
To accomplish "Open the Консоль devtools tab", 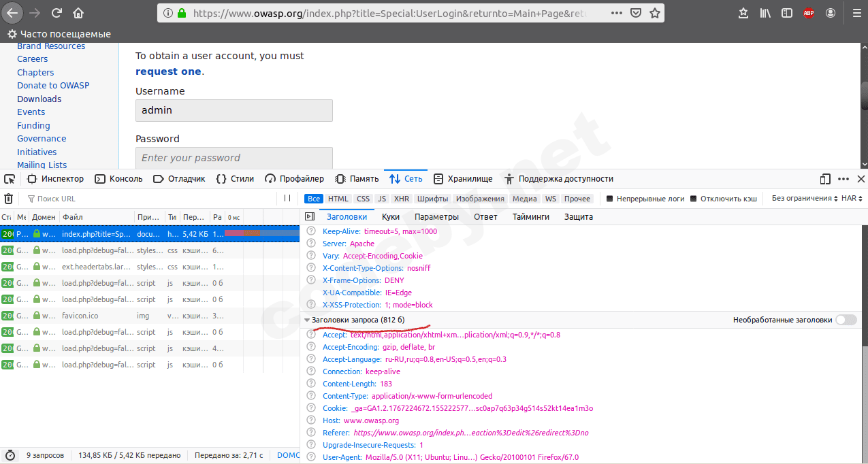I will tap(118, 179).
